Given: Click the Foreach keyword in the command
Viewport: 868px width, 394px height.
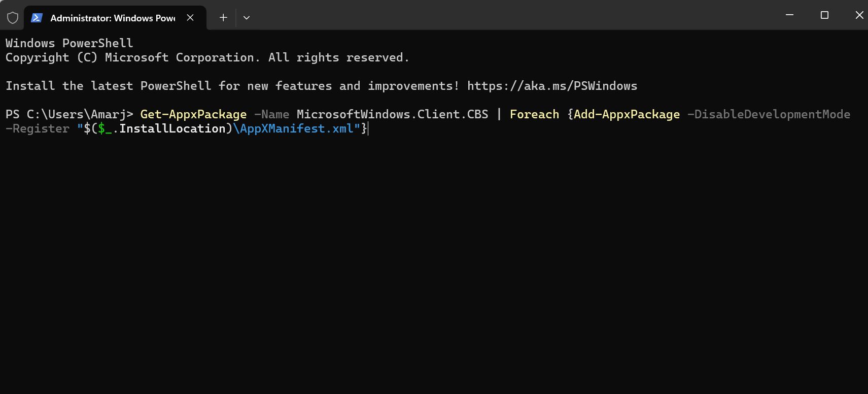Looking at the screenshot, I should tap(533, 114).
